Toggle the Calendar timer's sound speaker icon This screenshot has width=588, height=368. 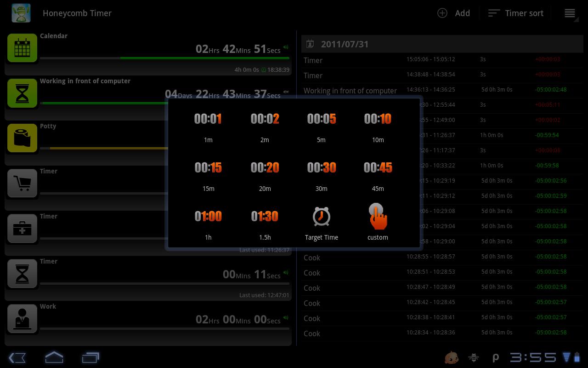(x=286, y=47)
